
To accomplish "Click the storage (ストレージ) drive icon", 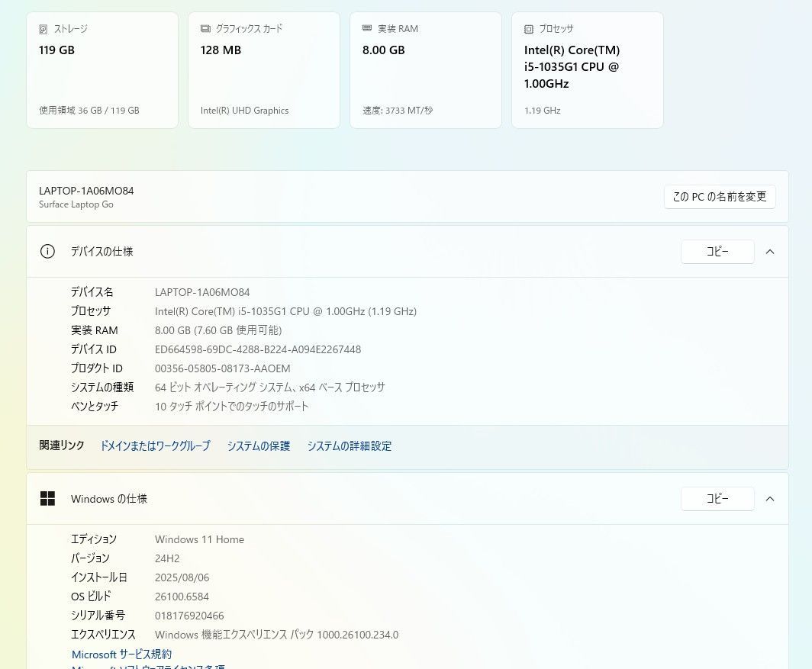I will coord(43,29).
